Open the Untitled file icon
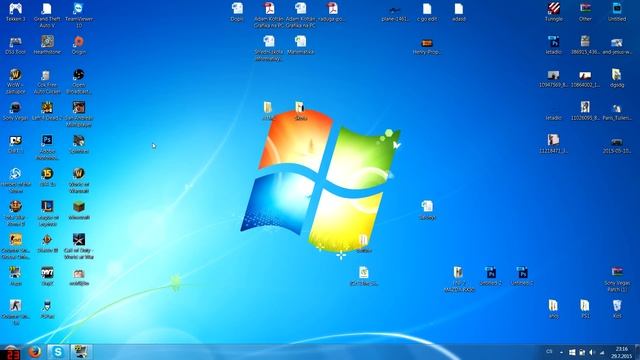This screenshot has width=640, height=360. (617, 12)
